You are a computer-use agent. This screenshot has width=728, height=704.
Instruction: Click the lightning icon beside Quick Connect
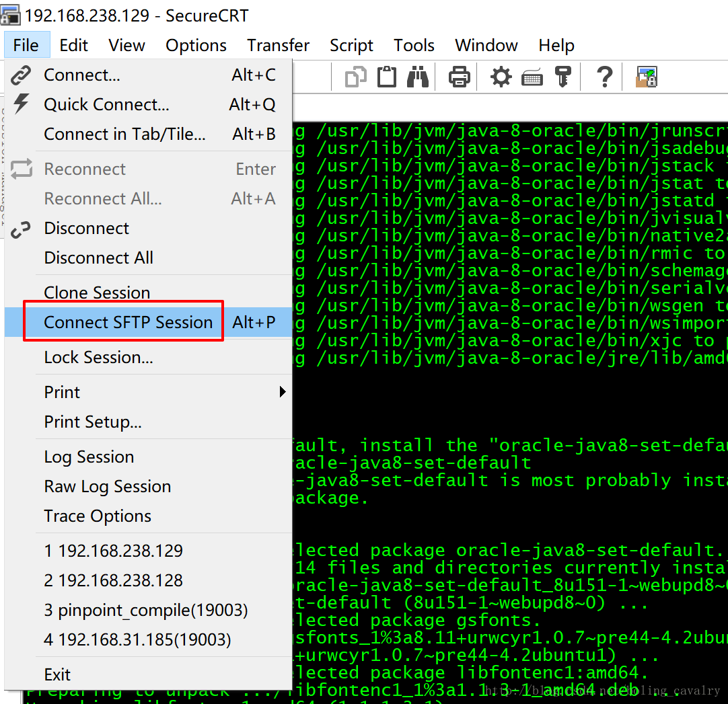click(21, 104)
